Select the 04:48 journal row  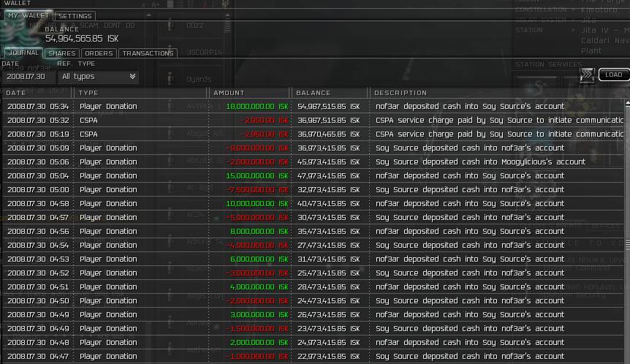[313, 342]
